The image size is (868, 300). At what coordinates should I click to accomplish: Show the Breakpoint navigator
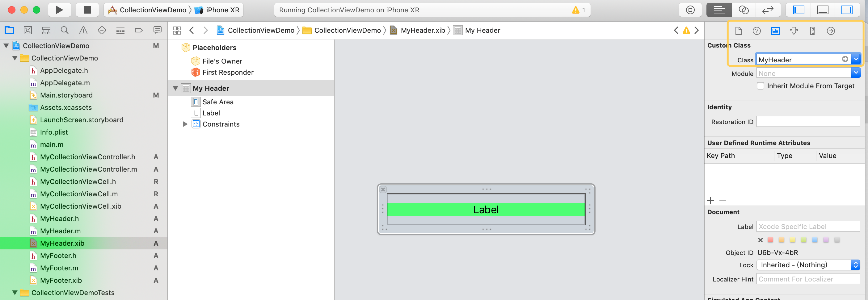click(139, 30)
